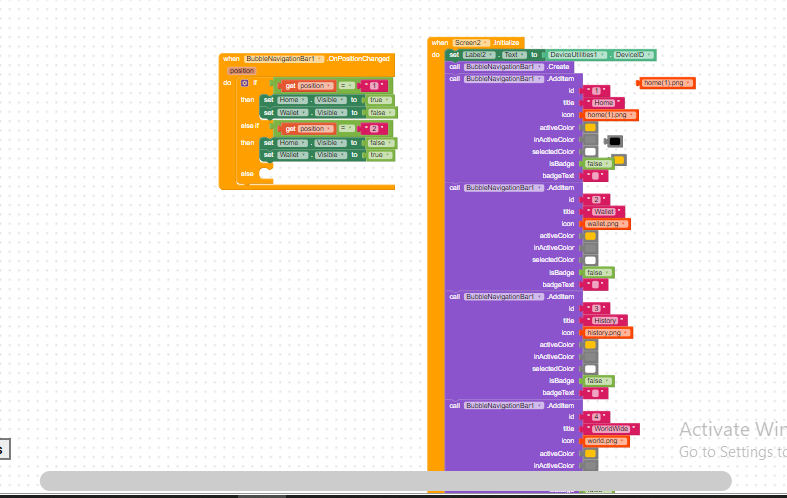Click the horizontal workspace scrollbar
The image size is (787, 498).
[x=385, y=481]
